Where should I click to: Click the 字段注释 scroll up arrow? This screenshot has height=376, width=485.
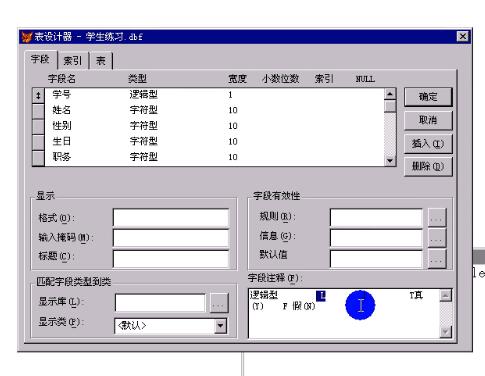(446, 295)
